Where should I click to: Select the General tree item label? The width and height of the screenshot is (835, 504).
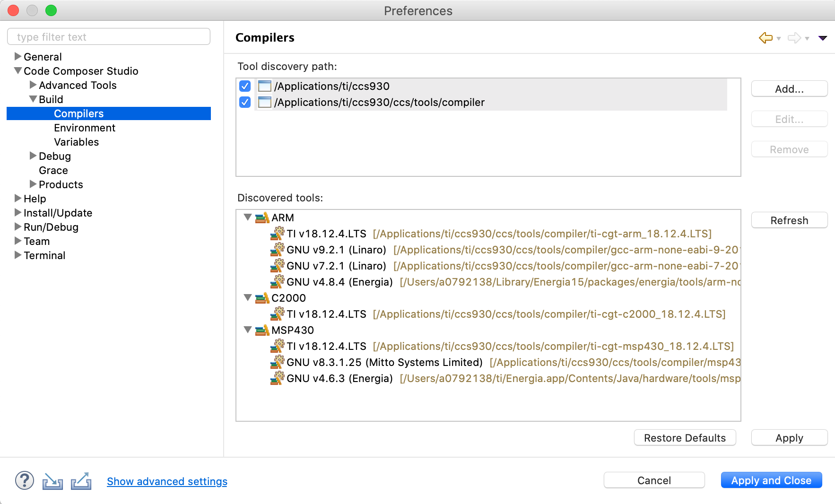pos(43,57)
